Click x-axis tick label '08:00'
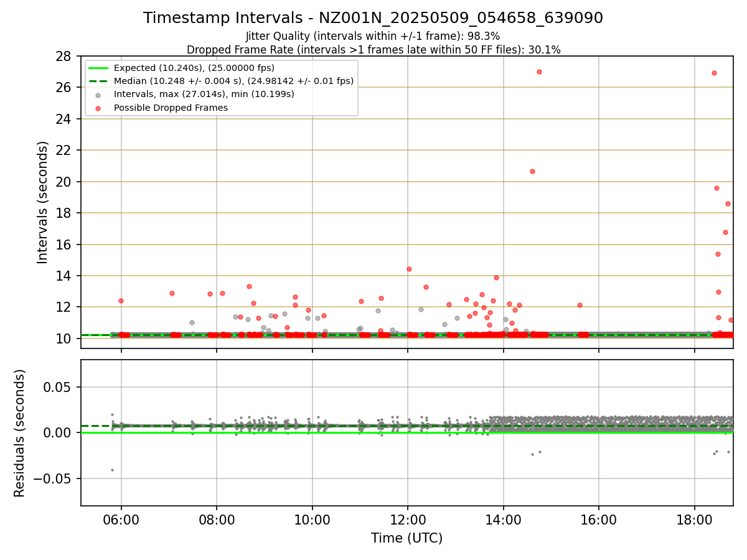 (x=217, y=519)
